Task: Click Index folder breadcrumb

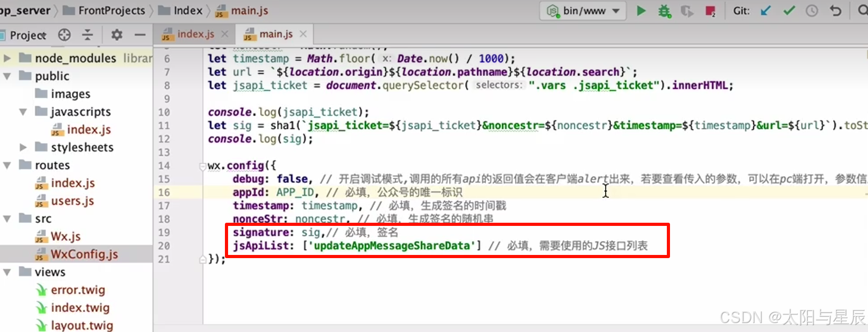Action: pos(181,11)
